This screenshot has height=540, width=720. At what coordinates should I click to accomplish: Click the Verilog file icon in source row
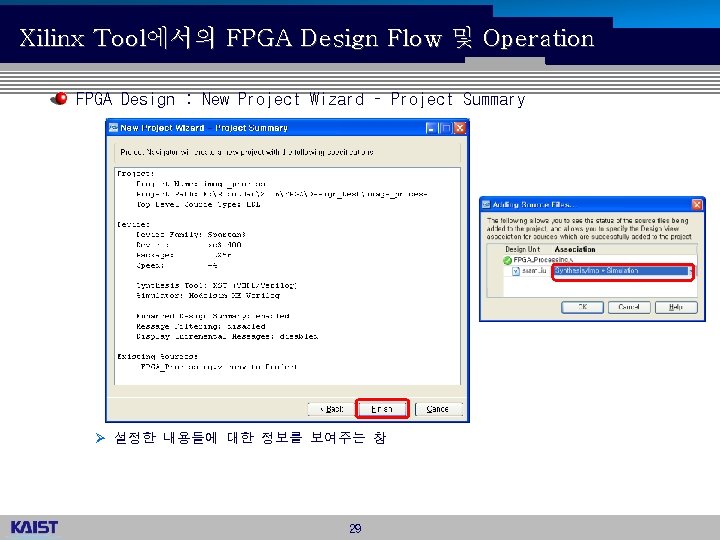pos(516,271)
